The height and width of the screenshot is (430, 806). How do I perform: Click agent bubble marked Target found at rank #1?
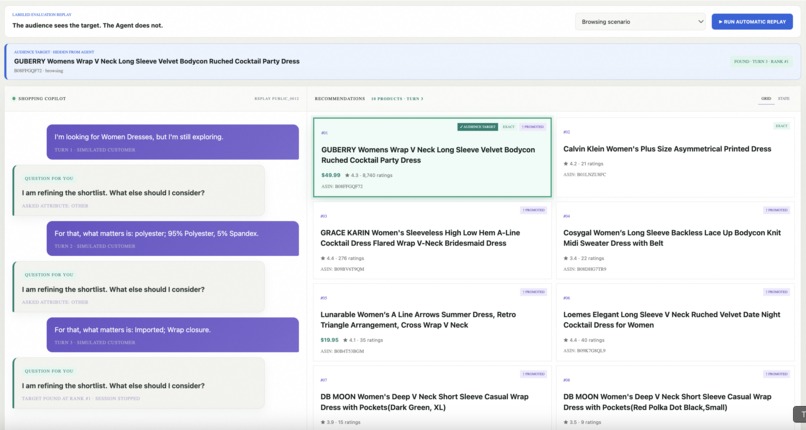[x=139, y=383]
